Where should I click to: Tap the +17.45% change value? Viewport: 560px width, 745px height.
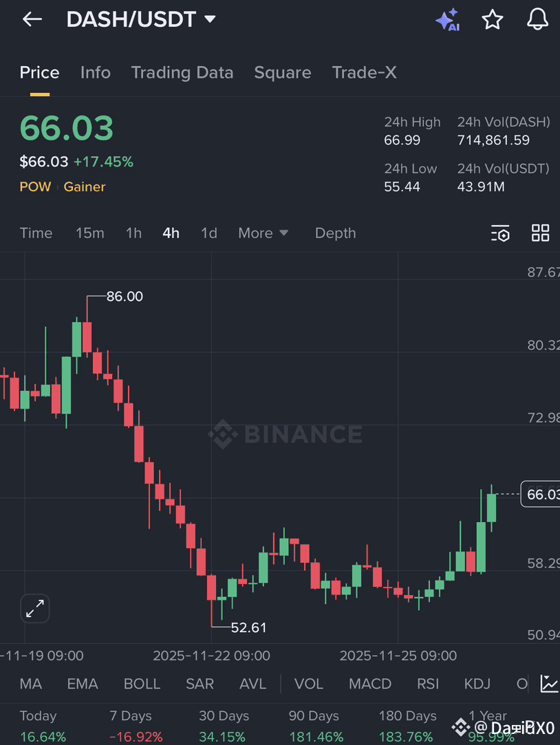pos(104,162)
